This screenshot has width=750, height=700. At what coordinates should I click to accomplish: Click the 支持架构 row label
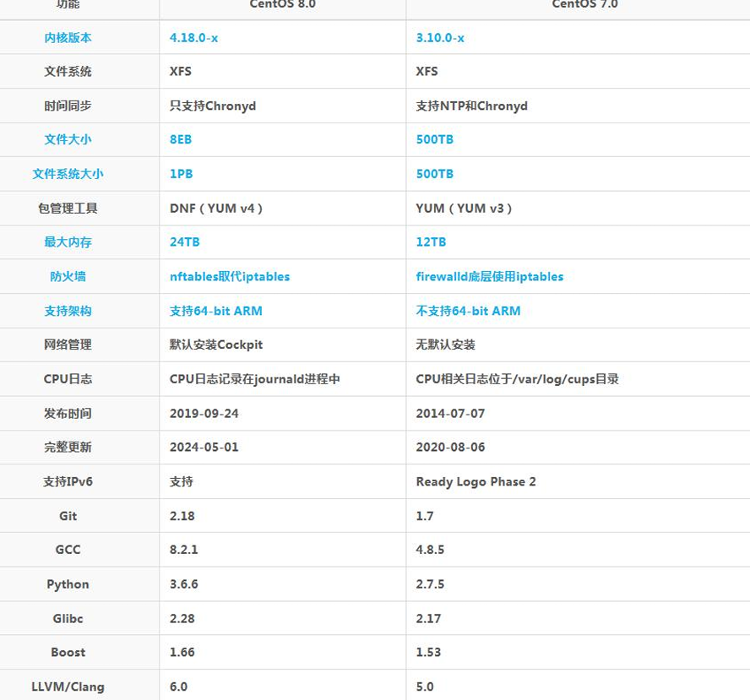pyautogui.click(x=68, y=311)
